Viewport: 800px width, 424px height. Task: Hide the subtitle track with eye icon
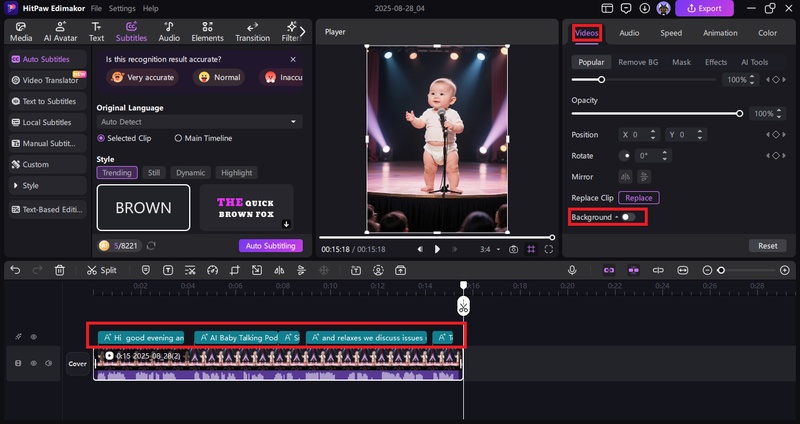pyautogui.click(x=34, y=337)
